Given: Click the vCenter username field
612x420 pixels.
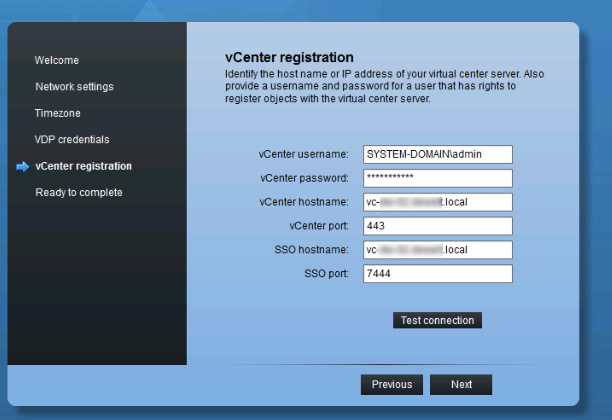Looking at the screenshot, I should (438, 155).
